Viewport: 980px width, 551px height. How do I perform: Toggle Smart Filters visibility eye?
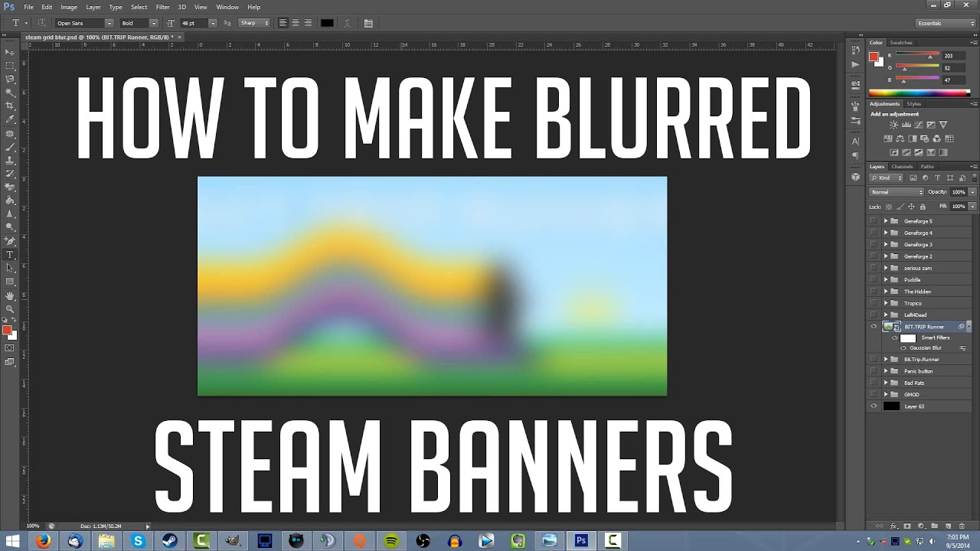pyautogui.click(x=894, y=337)
